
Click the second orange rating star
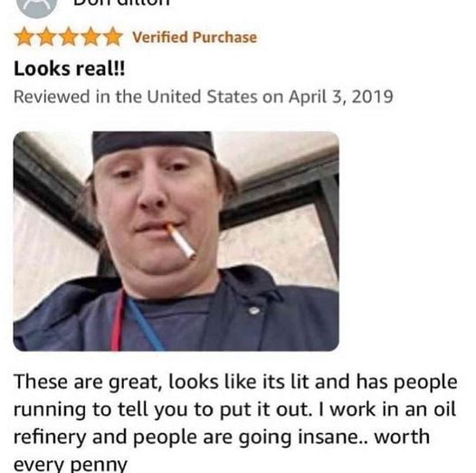pos(47,37)
